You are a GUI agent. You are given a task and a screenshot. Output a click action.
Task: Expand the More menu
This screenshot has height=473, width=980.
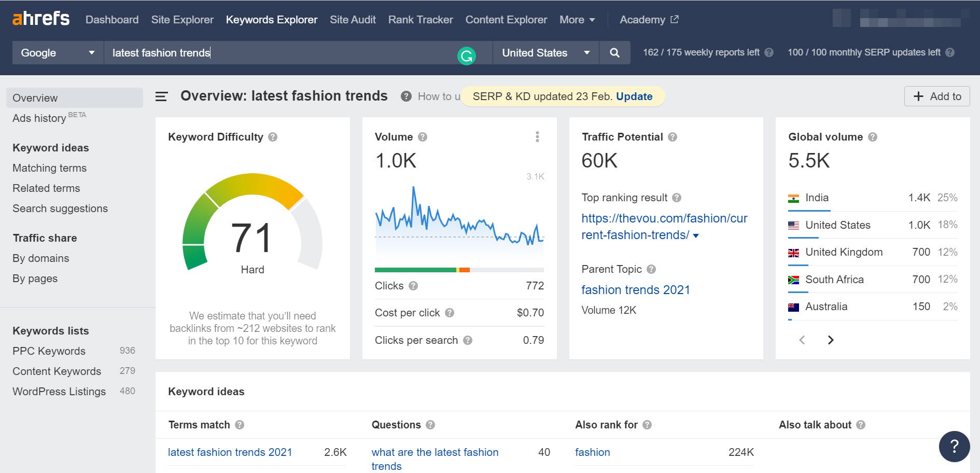point(577,20)
